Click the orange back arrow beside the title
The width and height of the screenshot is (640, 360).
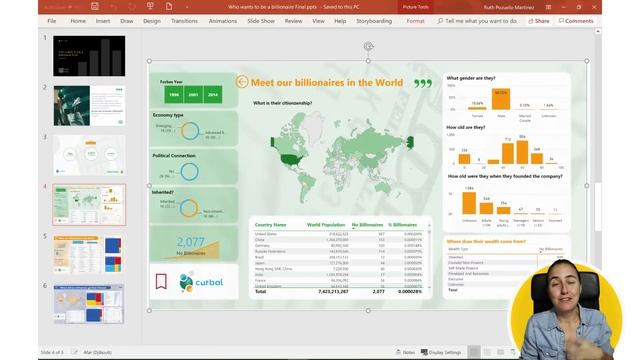click(x=242, y=82)
